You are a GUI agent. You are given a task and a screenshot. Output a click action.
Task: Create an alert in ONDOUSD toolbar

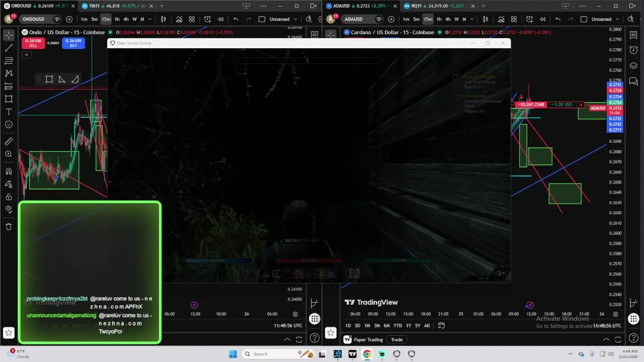(x=207, y=19)
